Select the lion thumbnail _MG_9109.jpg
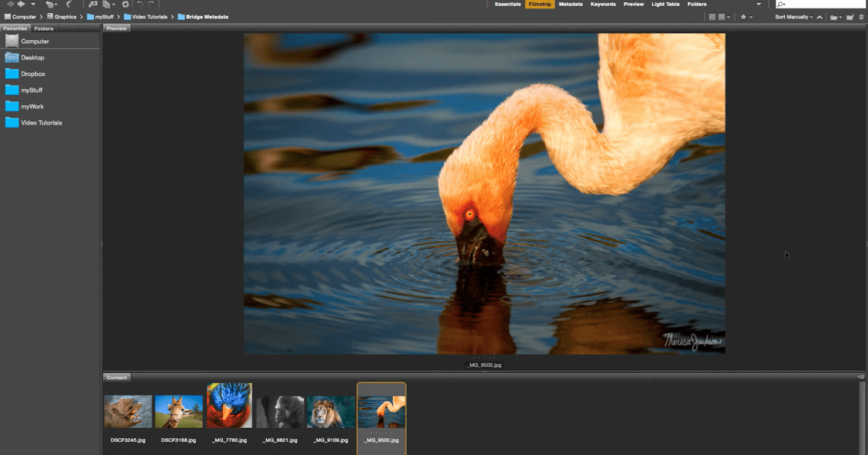The width and height of the screenshot is (868, 455). click(x=331, y=412)
